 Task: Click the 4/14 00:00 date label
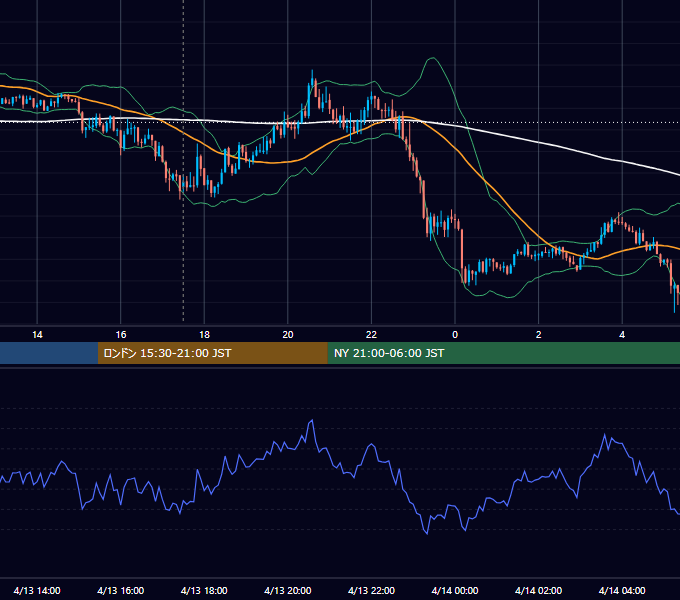pyautogui.click(x=455, y=590)
